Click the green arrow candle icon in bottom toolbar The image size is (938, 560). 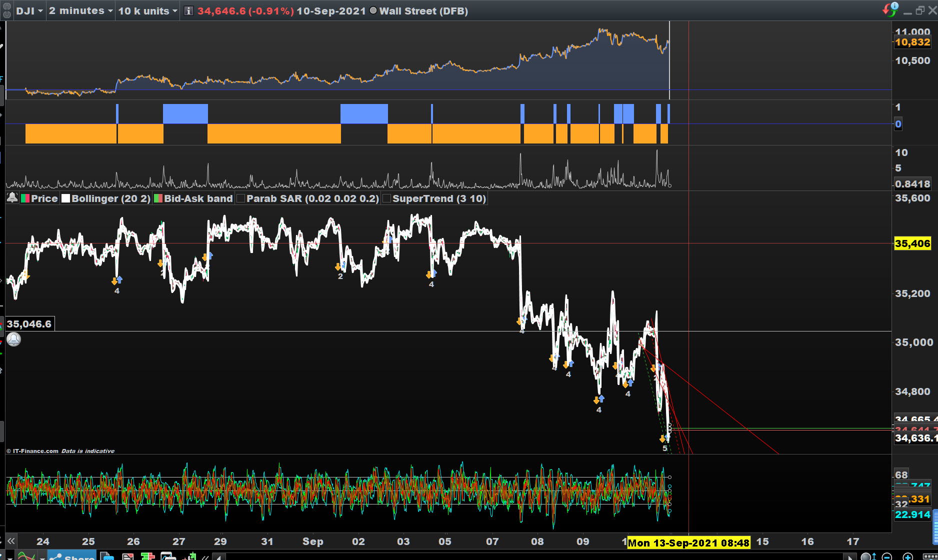point(189,556)
